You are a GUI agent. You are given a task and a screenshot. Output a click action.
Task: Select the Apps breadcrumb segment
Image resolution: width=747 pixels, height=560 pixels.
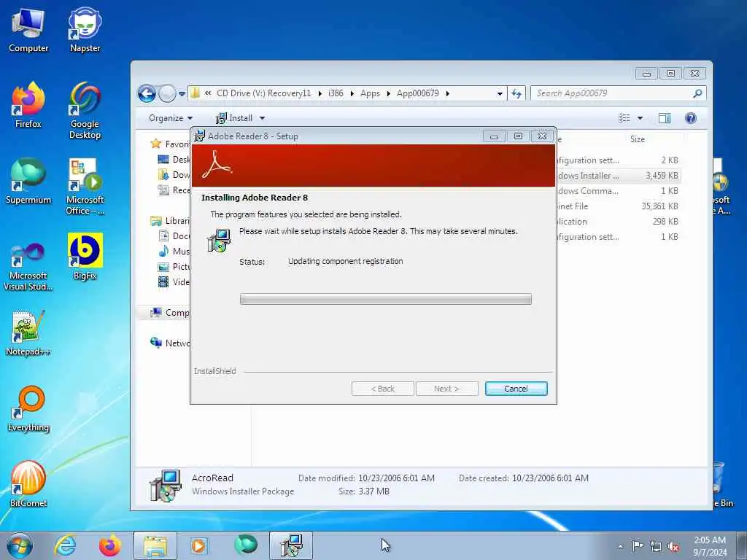(370, 93)
